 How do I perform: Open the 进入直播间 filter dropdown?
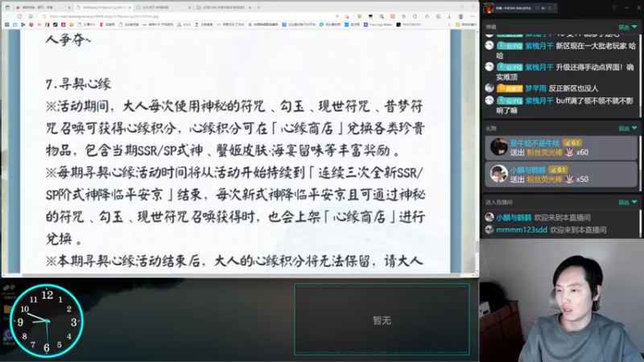point(628,202)
